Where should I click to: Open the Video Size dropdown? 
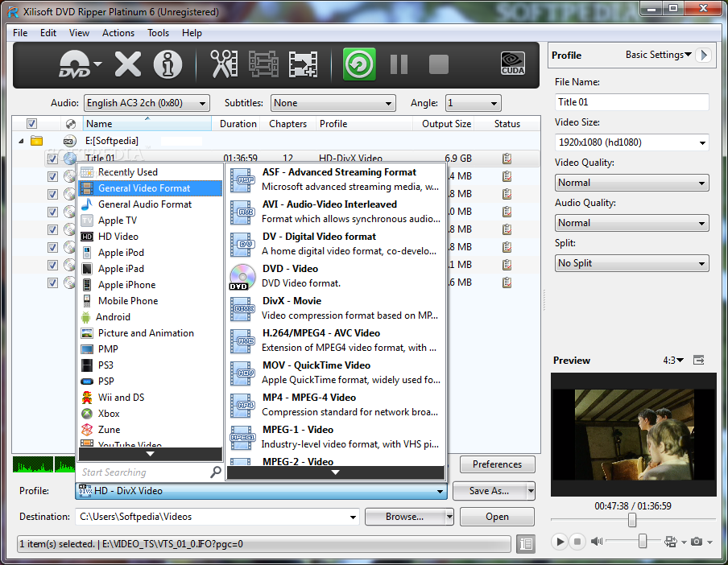632,142
